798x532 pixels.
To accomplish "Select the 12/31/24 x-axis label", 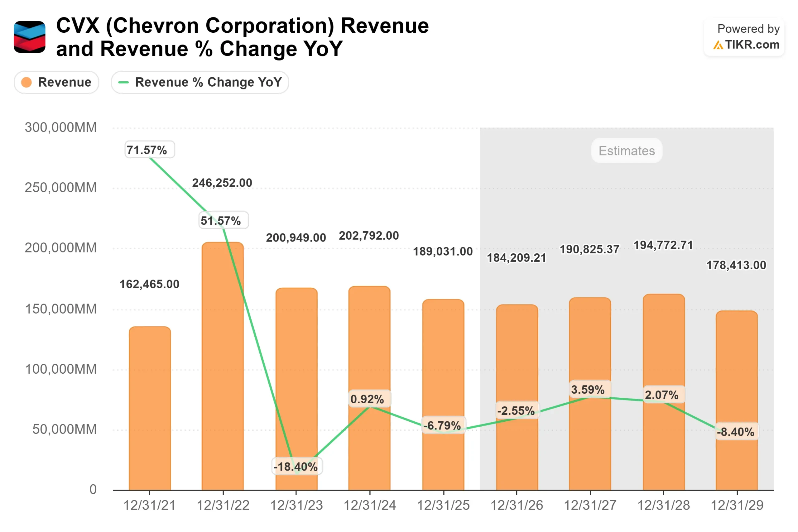I will [x=370, y=506].
